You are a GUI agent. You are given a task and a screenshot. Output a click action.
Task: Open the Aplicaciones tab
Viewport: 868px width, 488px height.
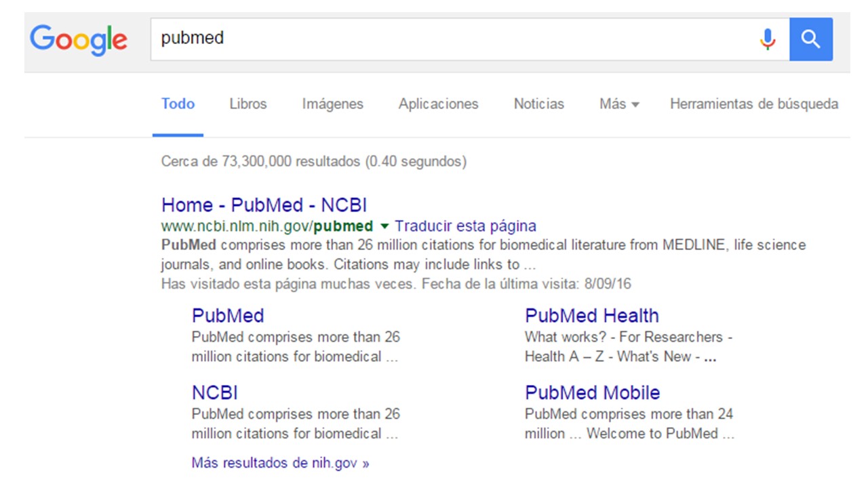click(x=438, y=104)
